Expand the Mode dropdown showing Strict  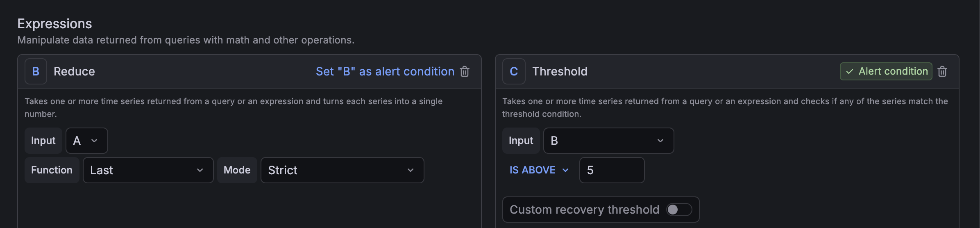[342, 170]
